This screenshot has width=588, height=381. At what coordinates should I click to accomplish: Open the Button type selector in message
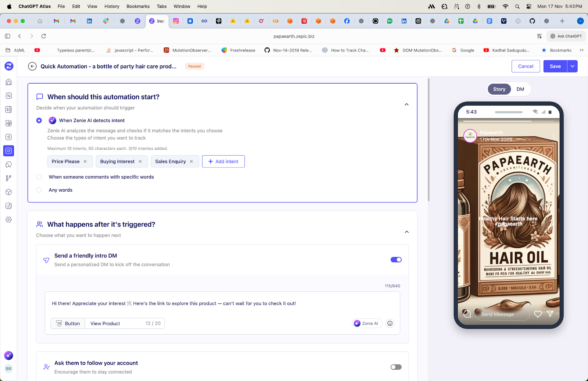click(68, 323)
